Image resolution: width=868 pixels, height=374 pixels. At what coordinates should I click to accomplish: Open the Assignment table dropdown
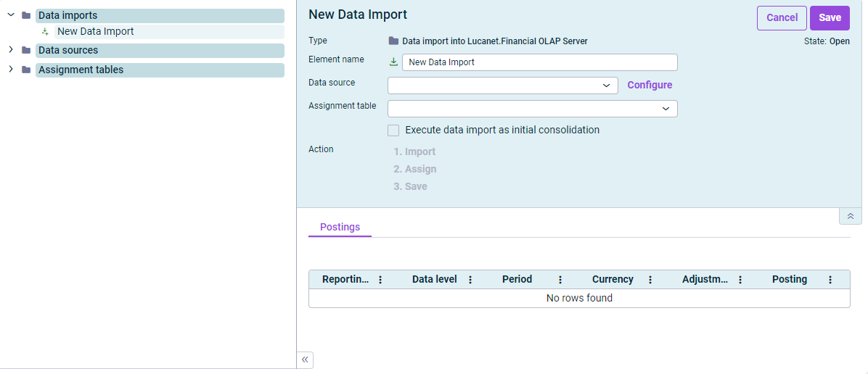[x=533, y=109]
